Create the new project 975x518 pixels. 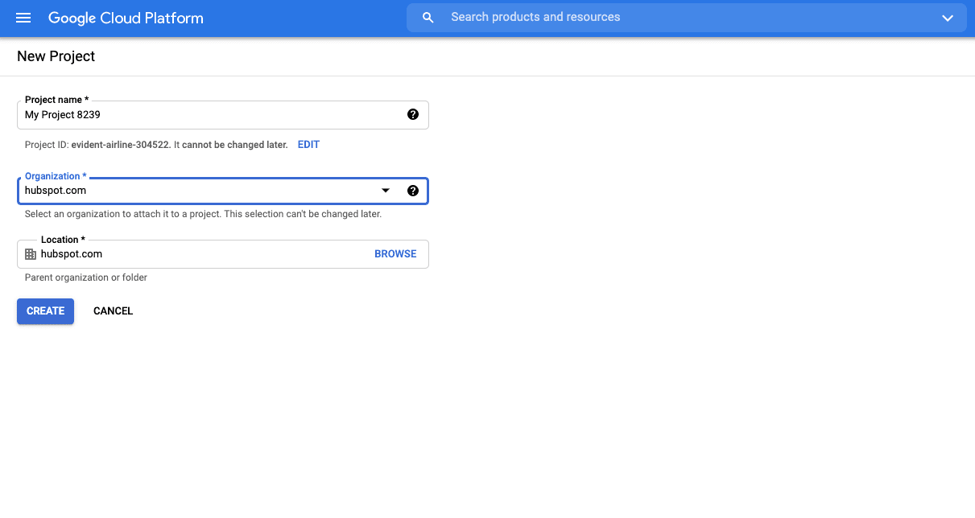pos(45,311)
